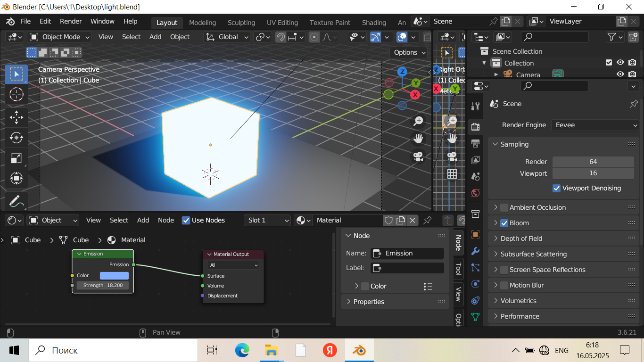The height and width of the screenshot is (362, 644).
Task: Select the Scale tool
Action: pos(17,158)
